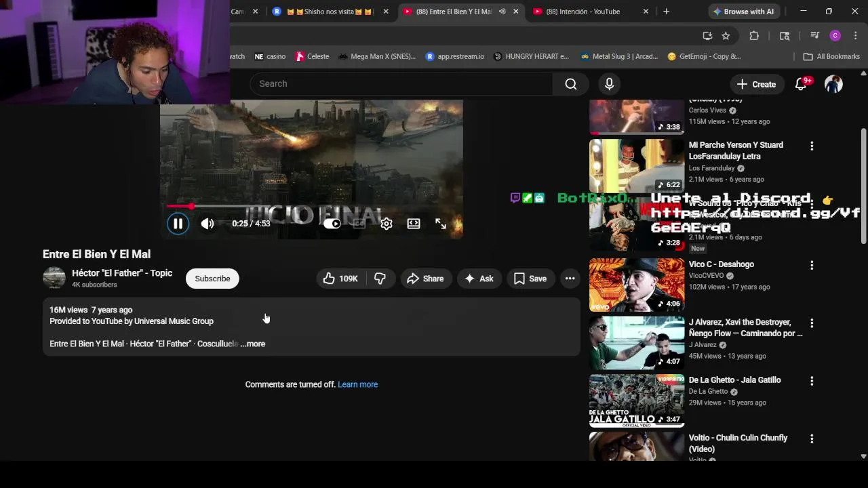Open options menu for Mi Parche Yerson video
Viewport: 868px width, 488px height.
pos(812,146)
